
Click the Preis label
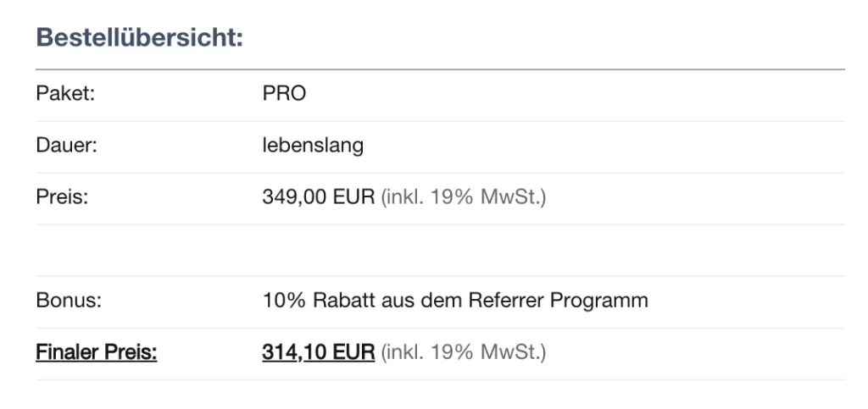[x=62, y=198]
